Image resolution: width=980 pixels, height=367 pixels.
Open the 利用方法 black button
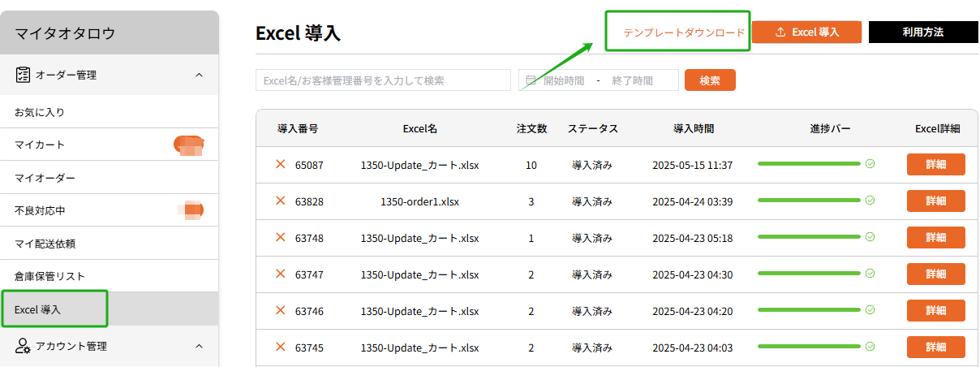click(923, 32)
